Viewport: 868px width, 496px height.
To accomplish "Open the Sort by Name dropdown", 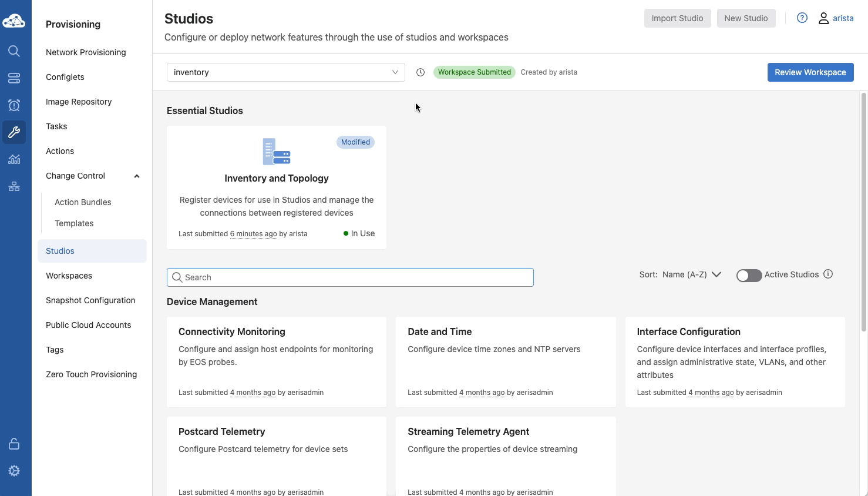I will coord(691,274).
